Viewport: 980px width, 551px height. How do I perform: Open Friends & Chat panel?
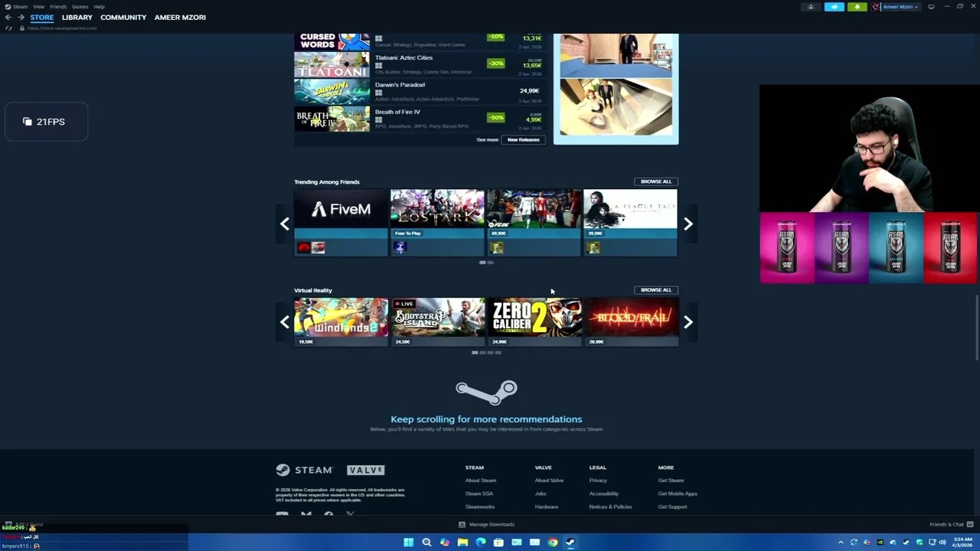point(950,524)
